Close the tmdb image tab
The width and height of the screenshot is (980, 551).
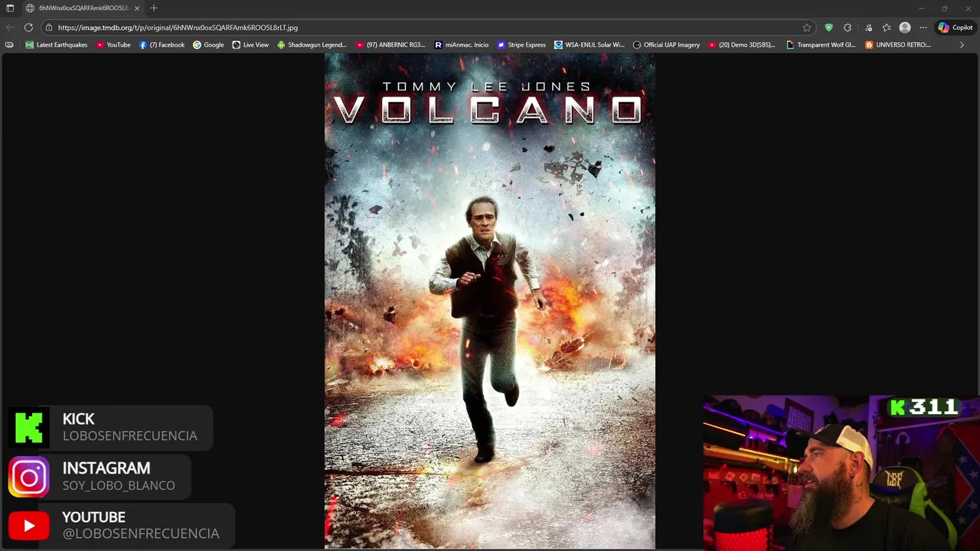coord(137,8)
